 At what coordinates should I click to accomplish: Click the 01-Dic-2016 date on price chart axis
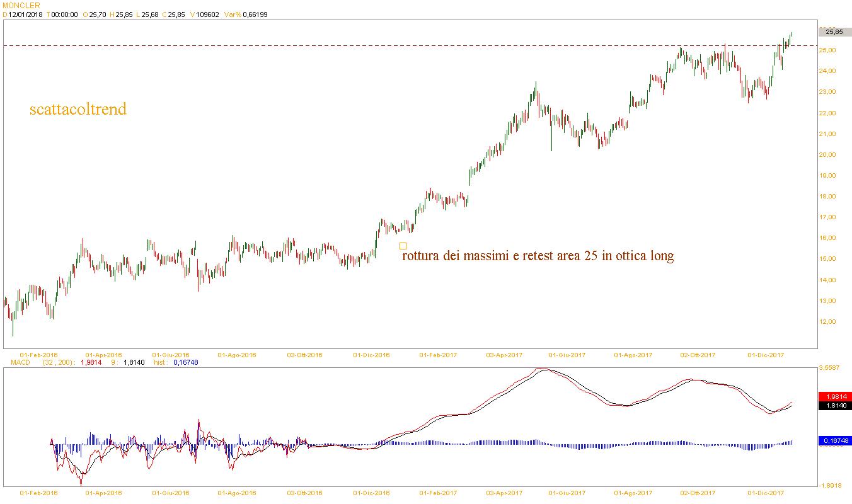point(371,355)
